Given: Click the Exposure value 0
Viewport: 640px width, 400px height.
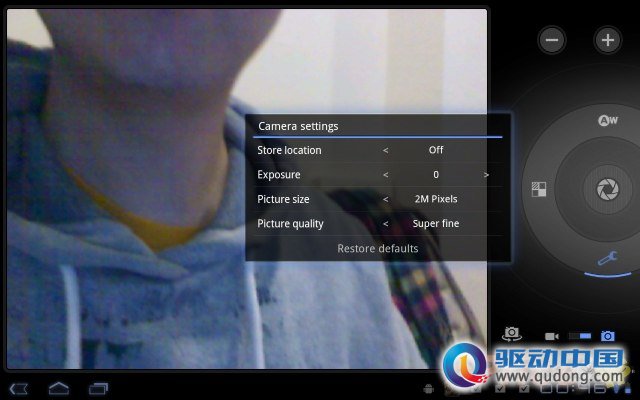Looking at the screenshot, I should [x=436, y=175].
